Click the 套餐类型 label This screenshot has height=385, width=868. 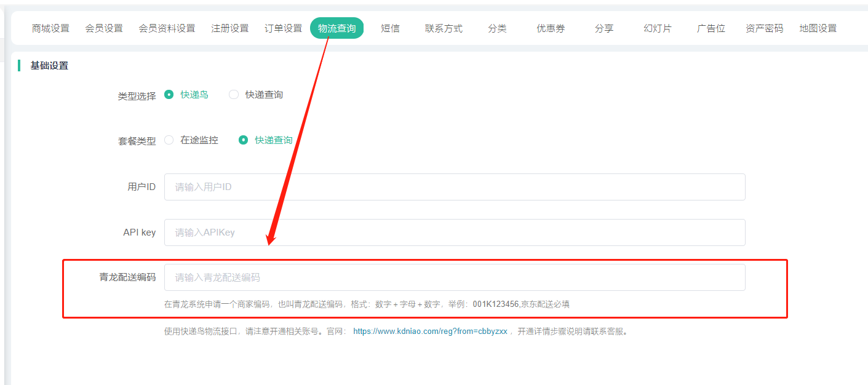tap(137, 141)
